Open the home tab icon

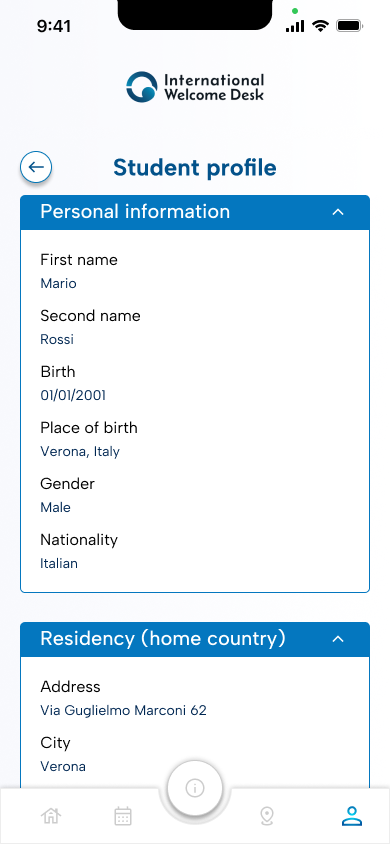[x=51, y=816]
